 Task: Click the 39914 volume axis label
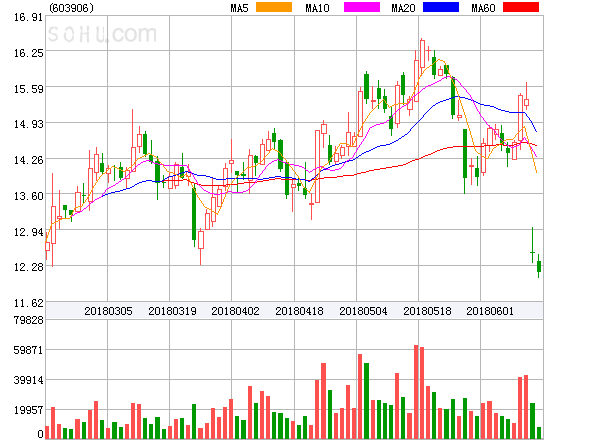pyautogui.click(x=28, y=380)
